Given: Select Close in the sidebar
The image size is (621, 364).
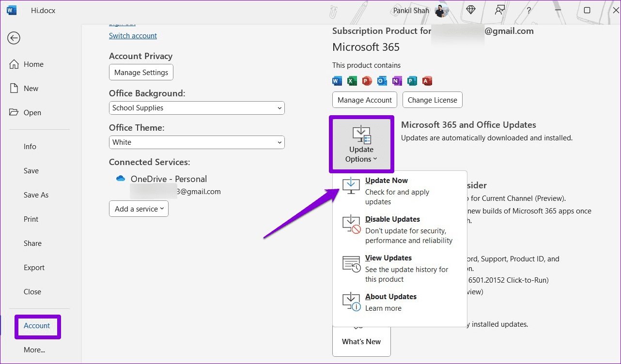Looking at the screenshot, I should pos(32,291).
